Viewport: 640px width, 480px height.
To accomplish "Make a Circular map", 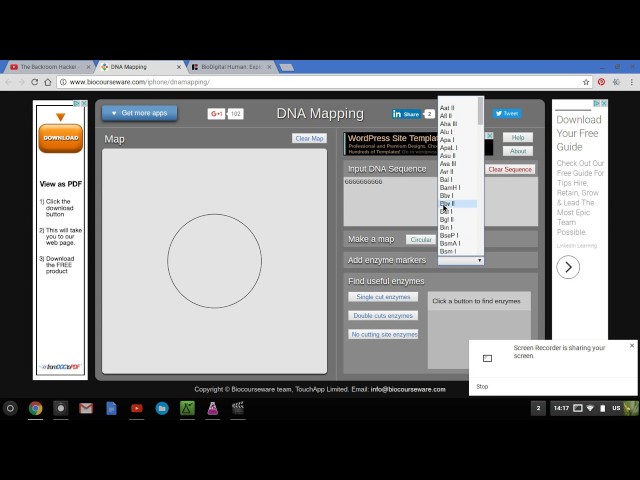I will (420, 240).
